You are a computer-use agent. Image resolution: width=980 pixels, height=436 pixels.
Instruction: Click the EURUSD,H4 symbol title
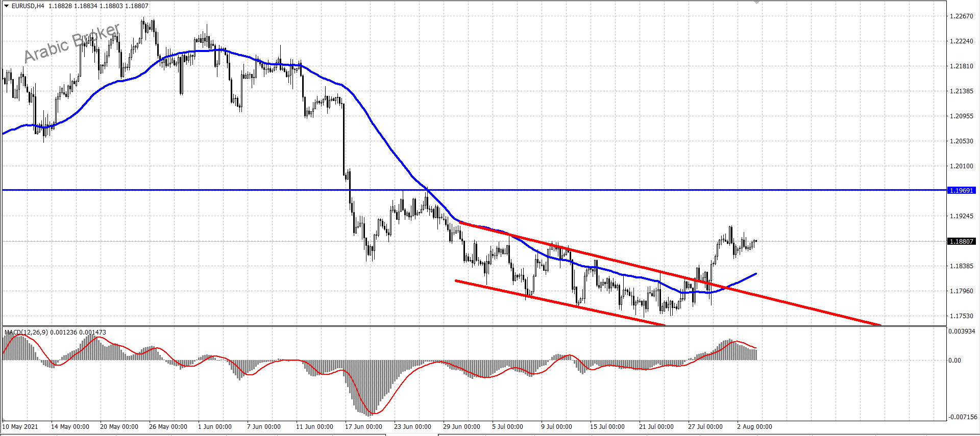pos(28,6)
